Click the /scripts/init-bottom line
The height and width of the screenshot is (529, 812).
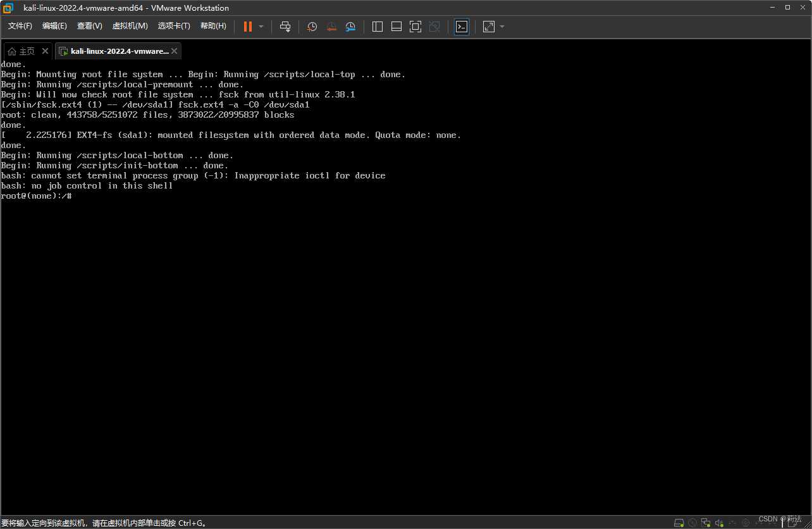pyautogui.click(x=115, y=166)
